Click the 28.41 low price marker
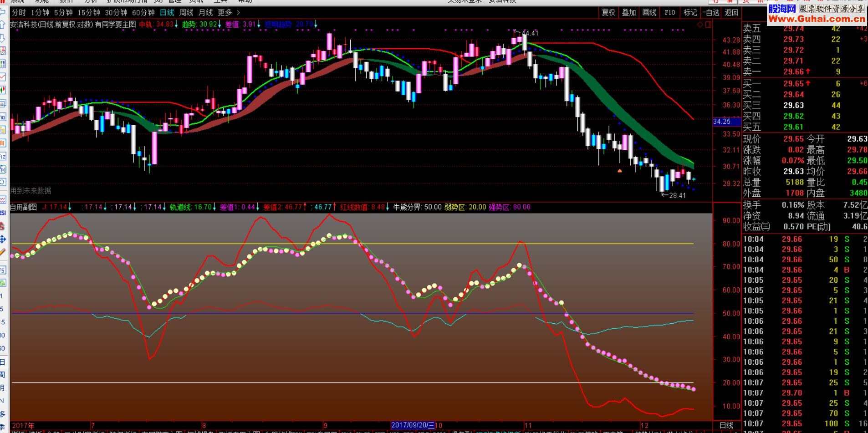Viewport: 868px width, 433px height. (x=677, y=195)
